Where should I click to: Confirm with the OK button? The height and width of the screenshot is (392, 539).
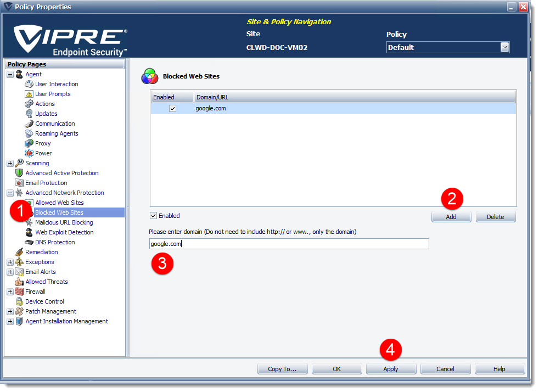(336, 369)
